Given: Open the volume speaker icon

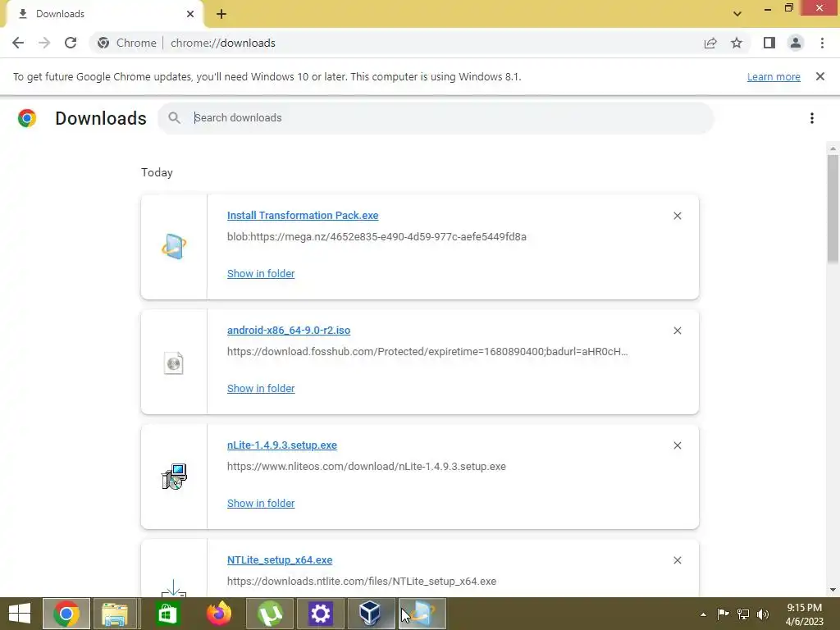Looking at the screenshot, I should (763, 614).
